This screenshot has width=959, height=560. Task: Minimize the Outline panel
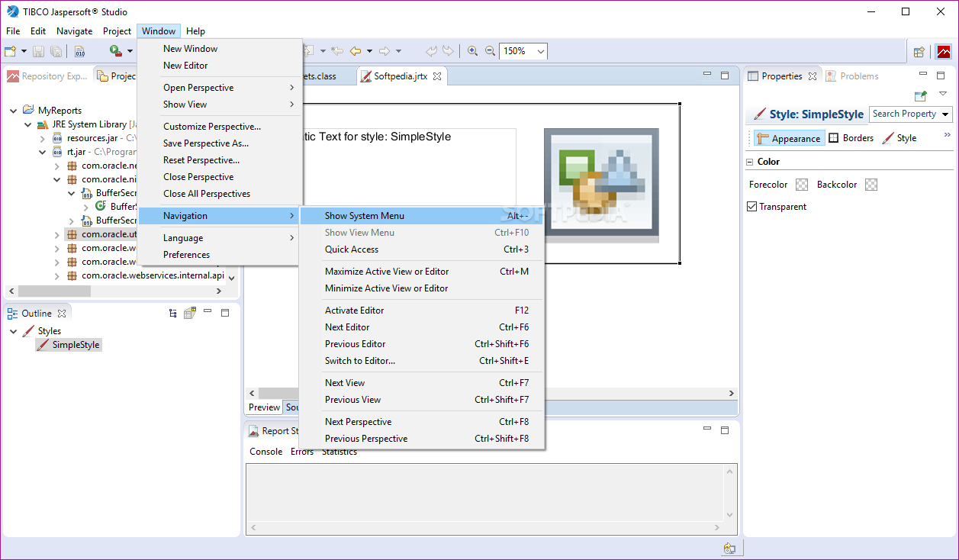tap(209, 312)
